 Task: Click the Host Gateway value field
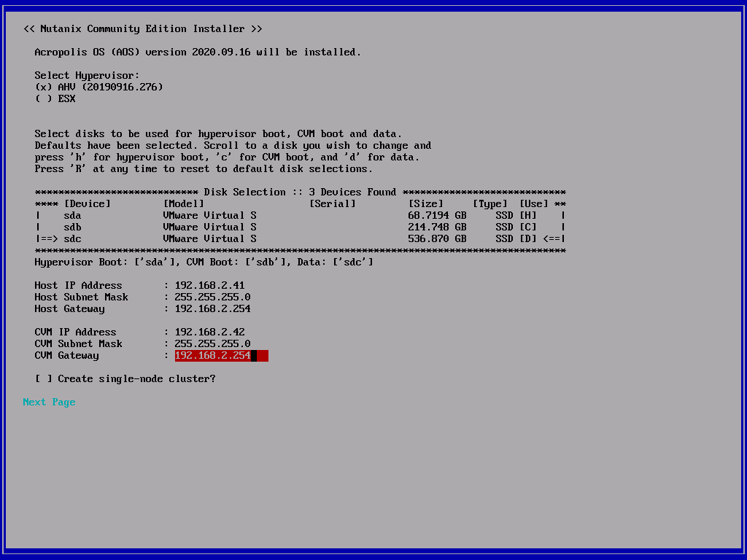[212, 309]
